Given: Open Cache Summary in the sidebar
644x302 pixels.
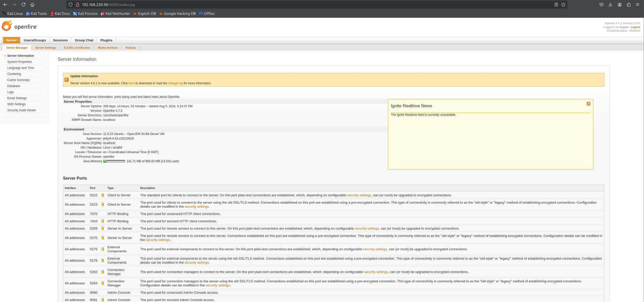Looking at the screenshot, I should (18, 80).
